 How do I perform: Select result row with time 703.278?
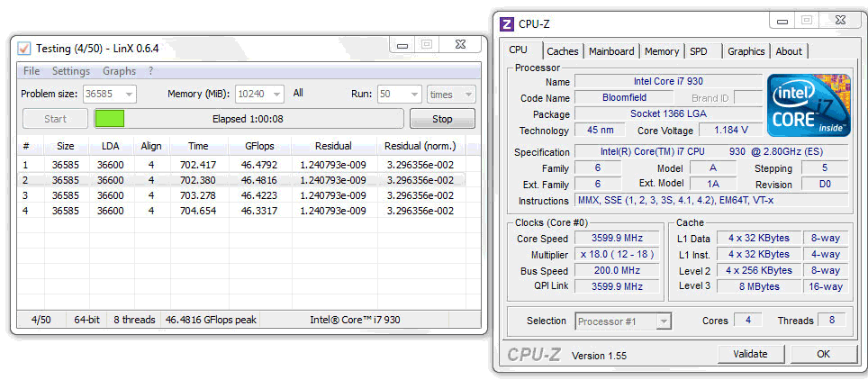coord(241,195)
